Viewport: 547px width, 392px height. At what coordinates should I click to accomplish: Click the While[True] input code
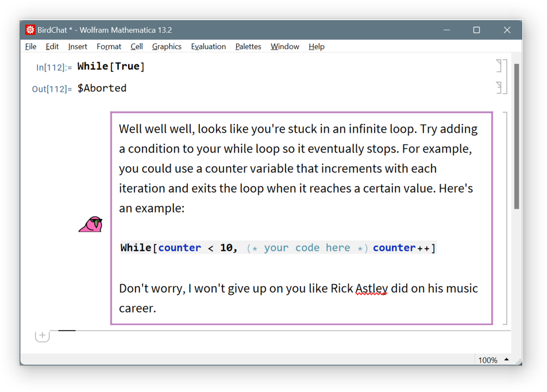point(111,66)
